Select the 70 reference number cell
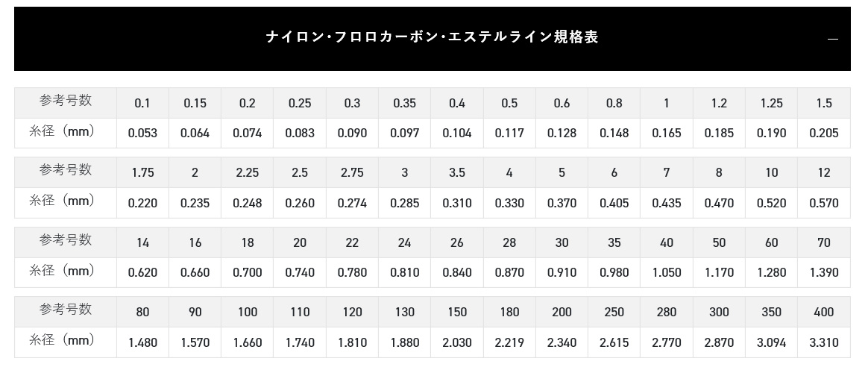The height and width of the screenshot is (367, 868). coord(824,242)
